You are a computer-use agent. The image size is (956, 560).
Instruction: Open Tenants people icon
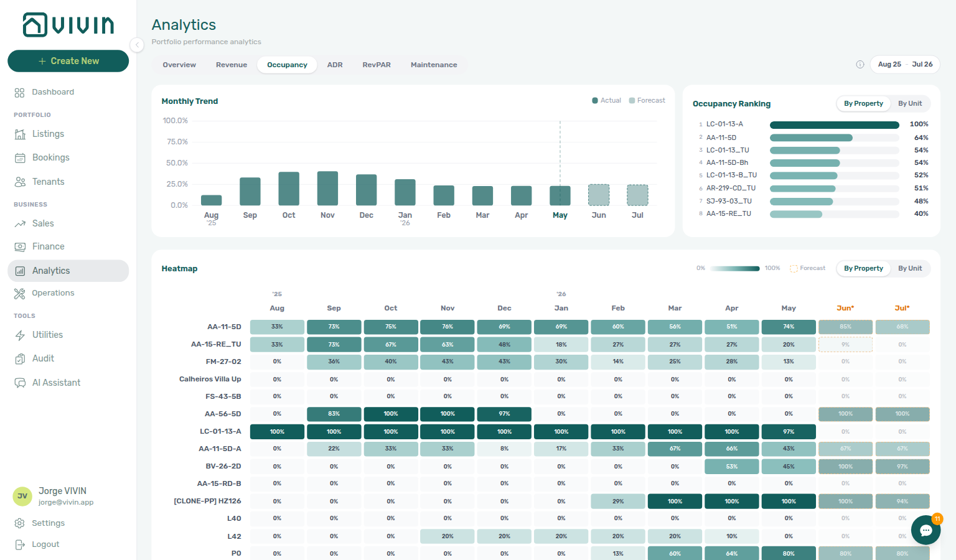[20, 182]
